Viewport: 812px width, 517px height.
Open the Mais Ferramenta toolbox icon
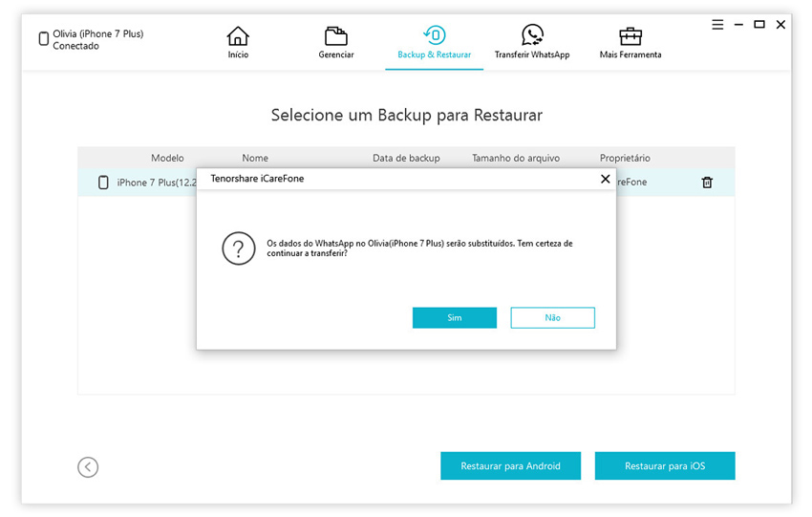630,36
